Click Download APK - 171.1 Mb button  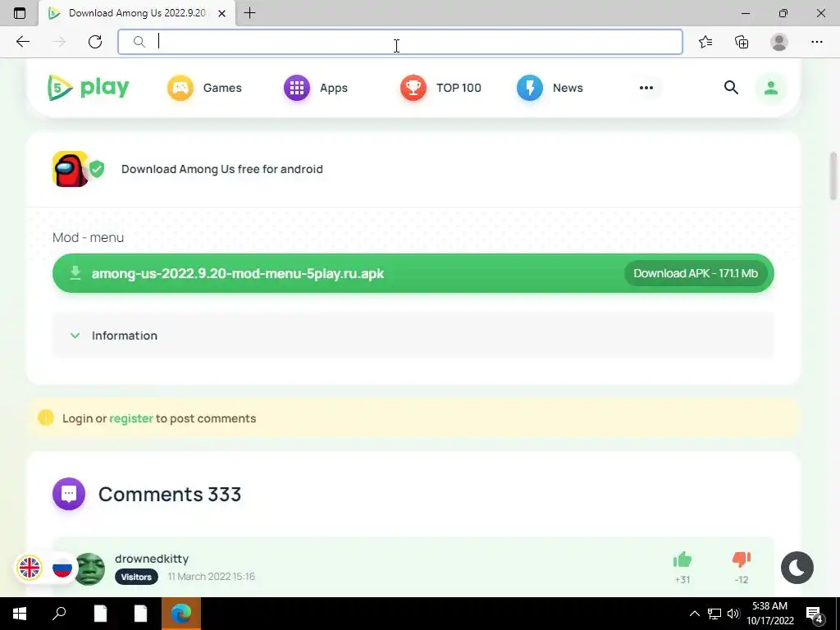tap(696, 273)
